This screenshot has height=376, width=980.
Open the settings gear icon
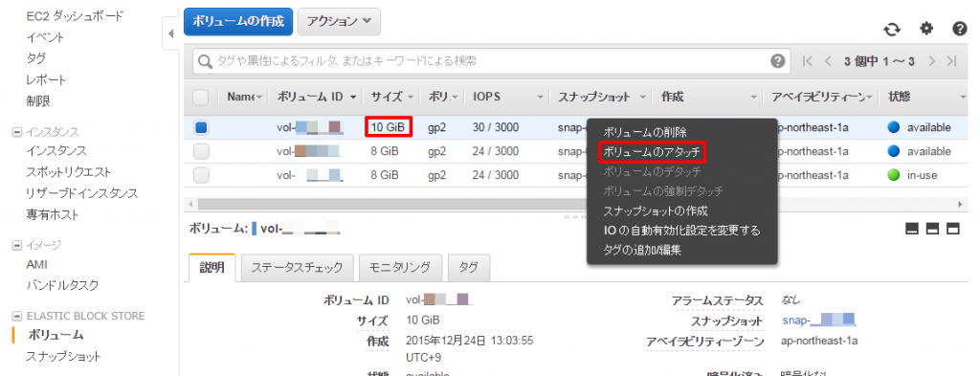(x=926, y=28)
